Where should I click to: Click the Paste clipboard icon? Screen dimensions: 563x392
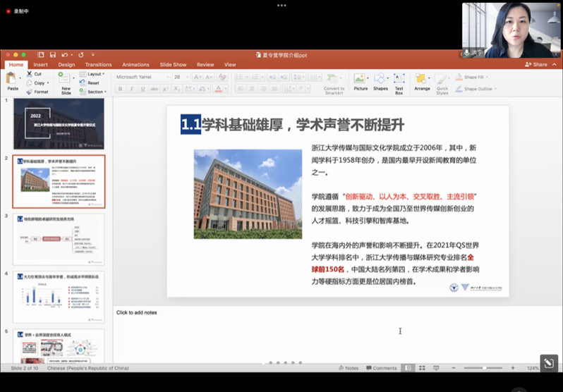pos(12,79)
